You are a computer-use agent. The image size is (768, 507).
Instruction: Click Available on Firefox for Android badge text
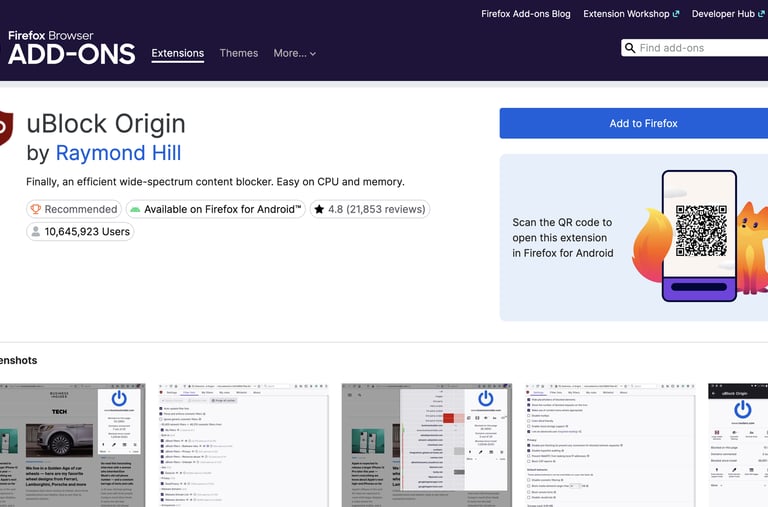(x=223, y=209)
